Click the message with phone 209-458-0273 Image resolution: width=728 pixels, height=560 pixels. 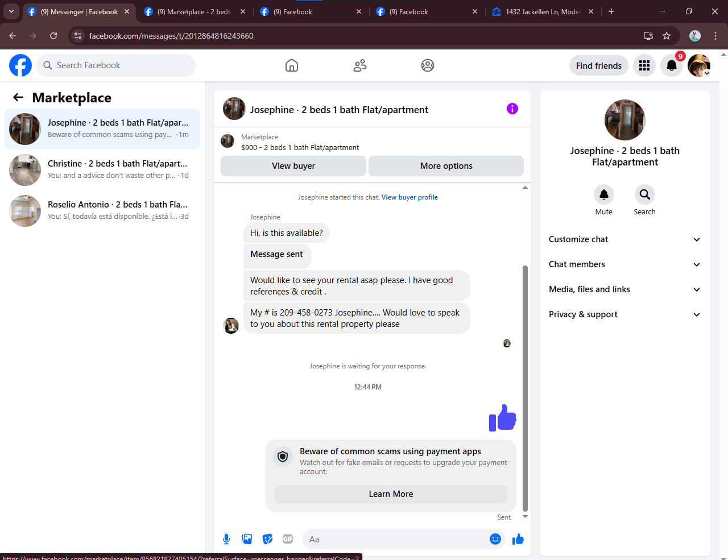point(357,318)
